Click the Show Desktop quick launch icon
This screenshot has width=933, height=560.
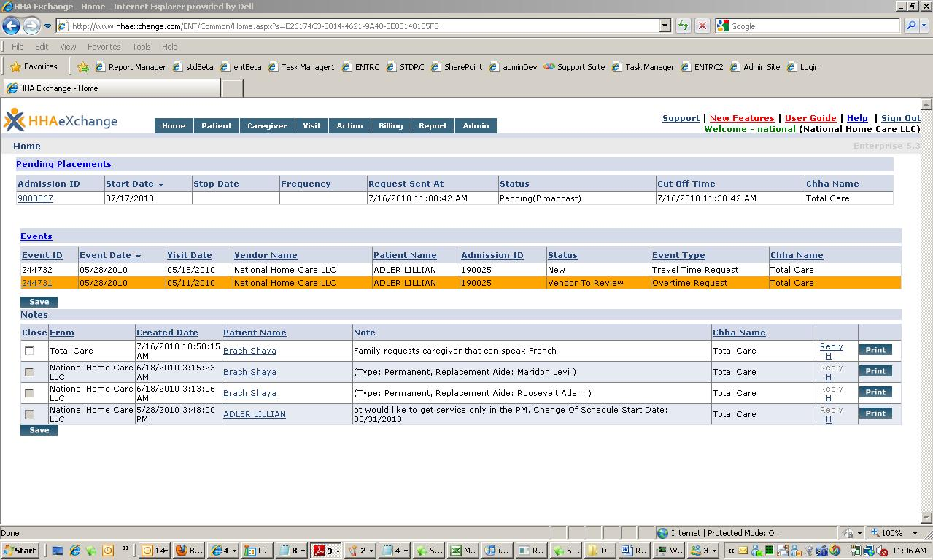[x=58, y=551]
